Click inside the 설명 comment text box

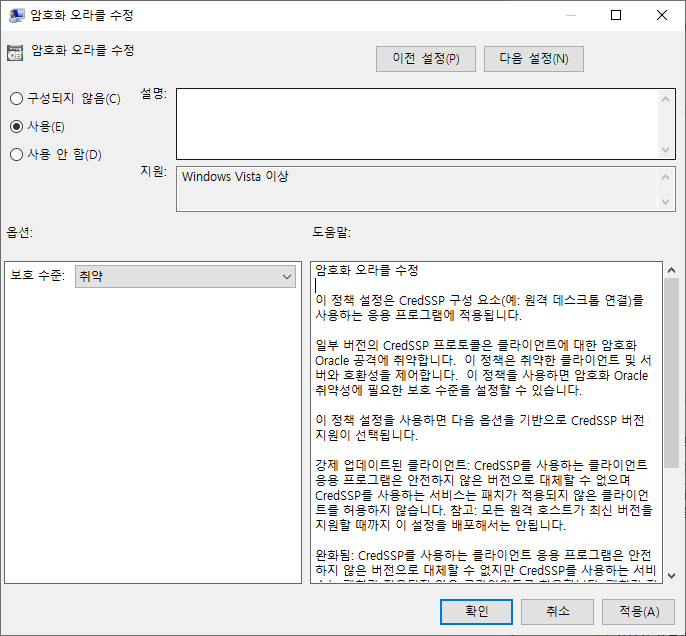pyautogui.click(x=417, y=124)
